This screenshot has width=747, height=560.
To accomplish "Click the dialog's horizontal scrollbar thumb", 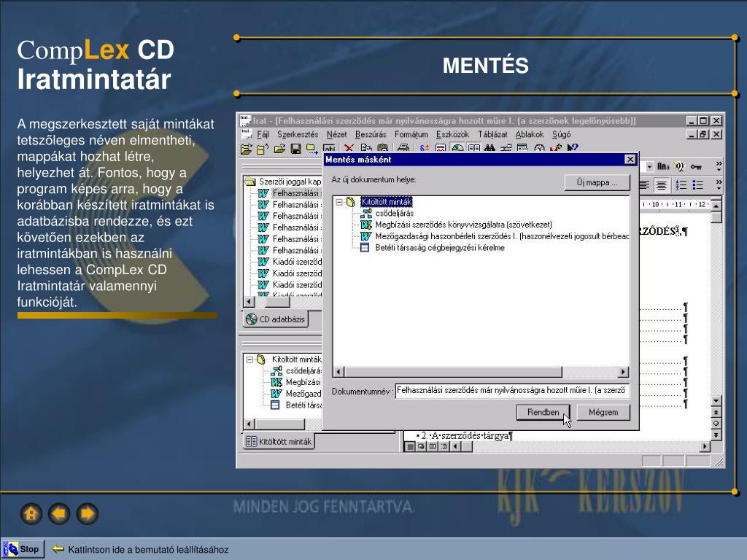I will (x=452, y=372).
